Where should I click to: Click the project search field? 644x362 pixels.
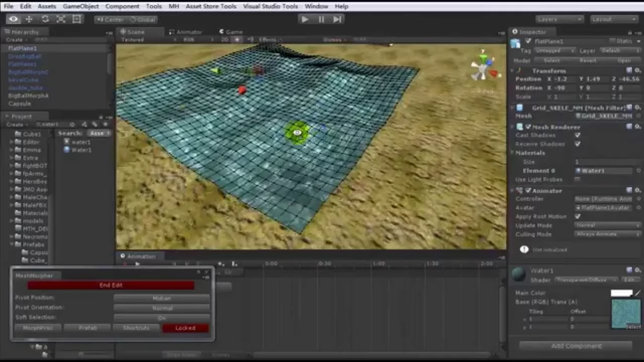(x=51, y=124)
